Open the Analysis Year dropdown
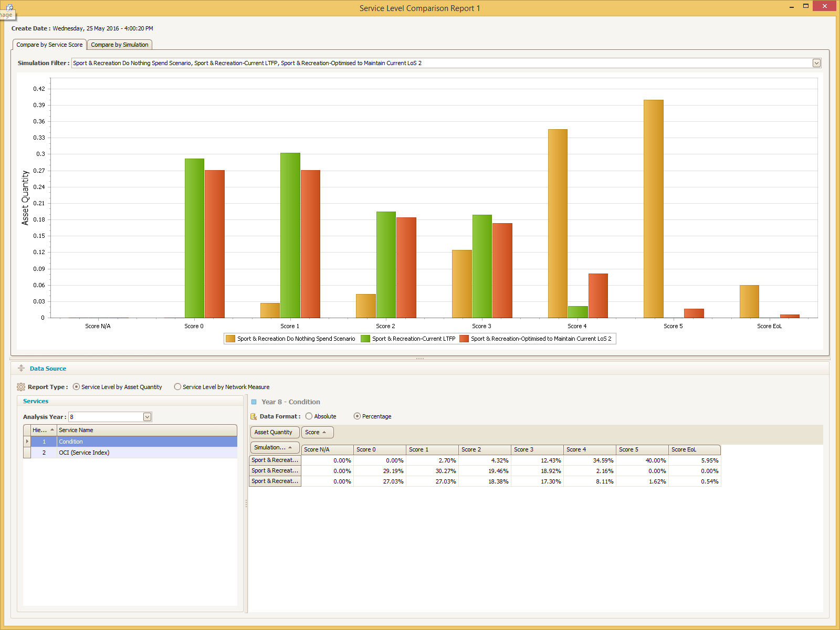The image size is (840, 630). [x=148, y=417]
